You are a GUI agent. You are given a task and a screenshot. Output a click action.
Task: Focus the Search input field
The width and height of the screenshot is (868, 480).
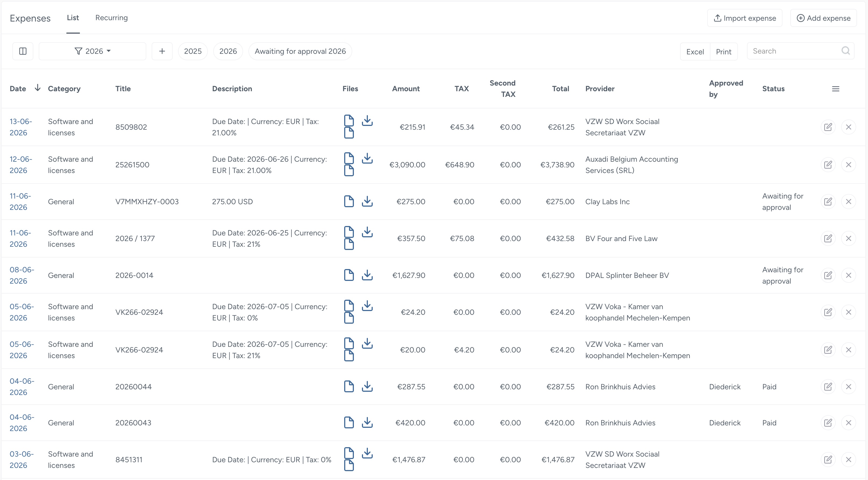(795, 51)
